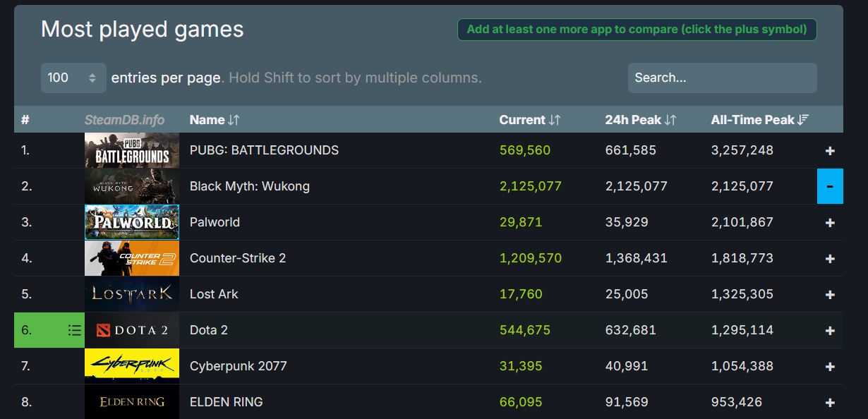Click the Lost Ark banner image
The image size is (868, 419).
coord(131,293)
